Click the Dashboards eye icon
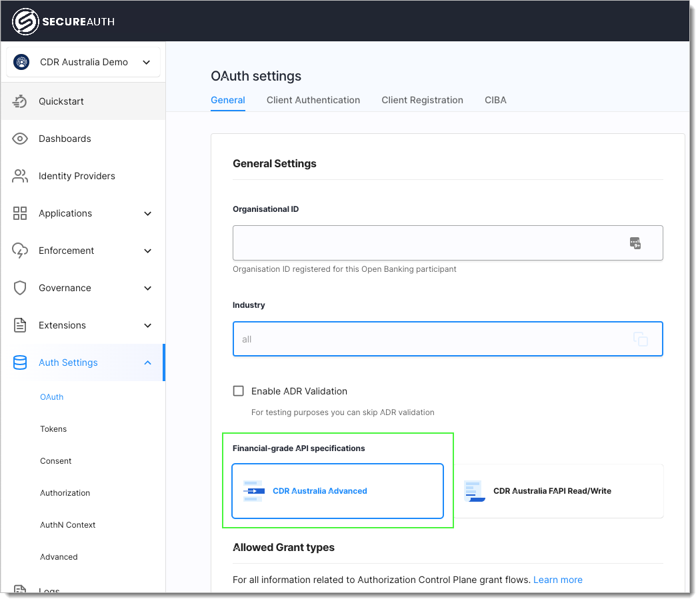This screenshot has height=603, width=700. [19, 139]
